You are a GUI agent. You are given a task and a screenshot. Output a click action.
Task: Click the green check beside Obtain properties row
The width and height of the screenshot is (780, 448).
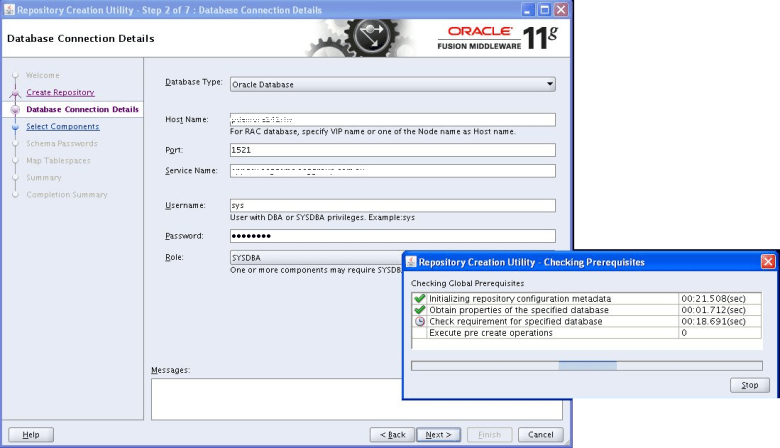point(419,310)
